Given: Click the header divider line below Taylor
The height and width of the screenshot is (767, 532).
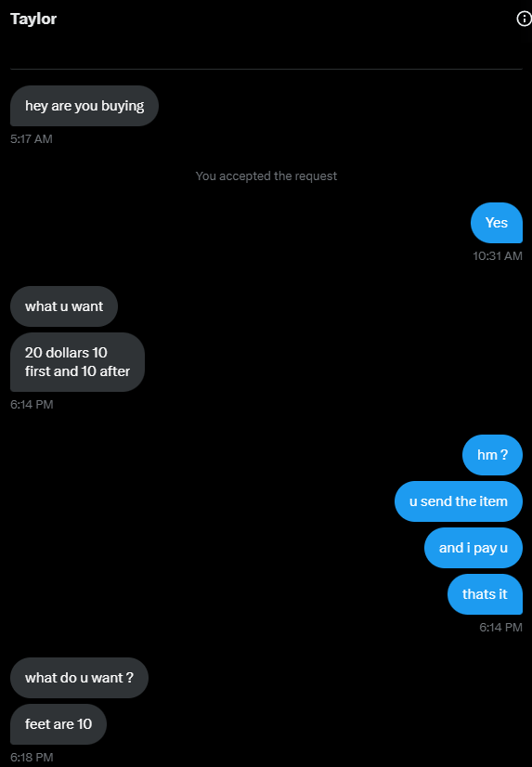Looking at the screenshot, I should (266, 69).
